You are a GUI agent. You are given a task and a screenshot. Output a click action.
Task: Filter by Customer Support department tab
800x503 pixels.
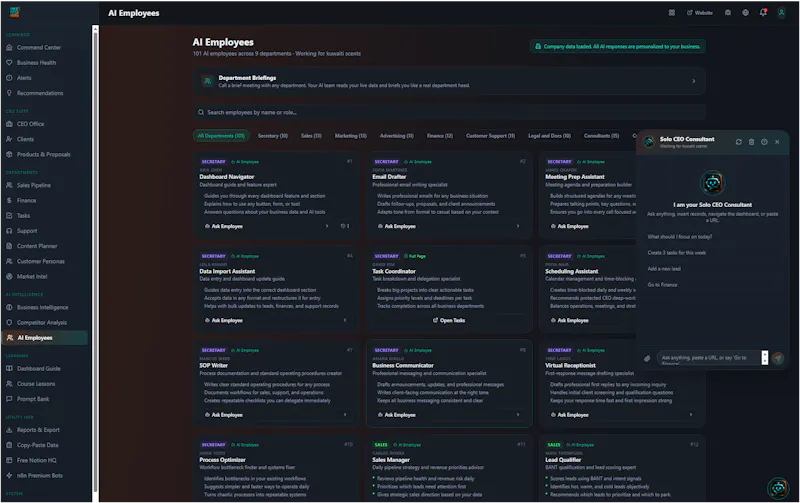pyautogui.click(x=490, y=136)
